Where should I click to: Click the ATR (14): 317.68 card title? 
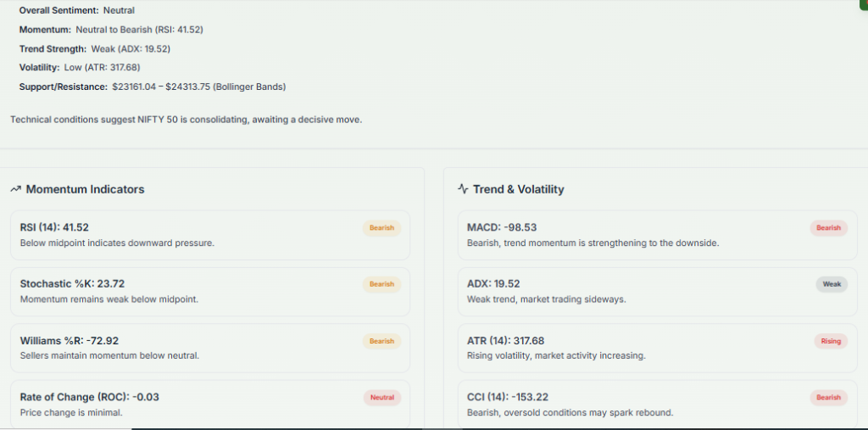coord(506,341)
